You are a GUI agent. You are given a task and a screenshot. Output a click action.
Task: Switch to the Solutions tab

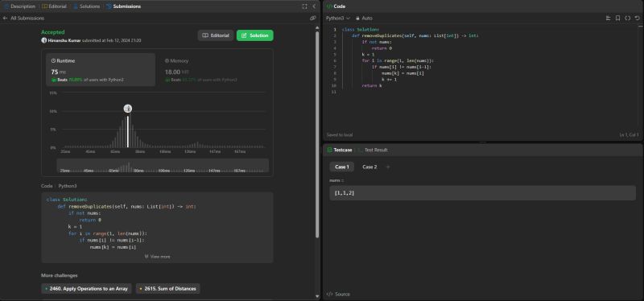(x=87, y=6)
